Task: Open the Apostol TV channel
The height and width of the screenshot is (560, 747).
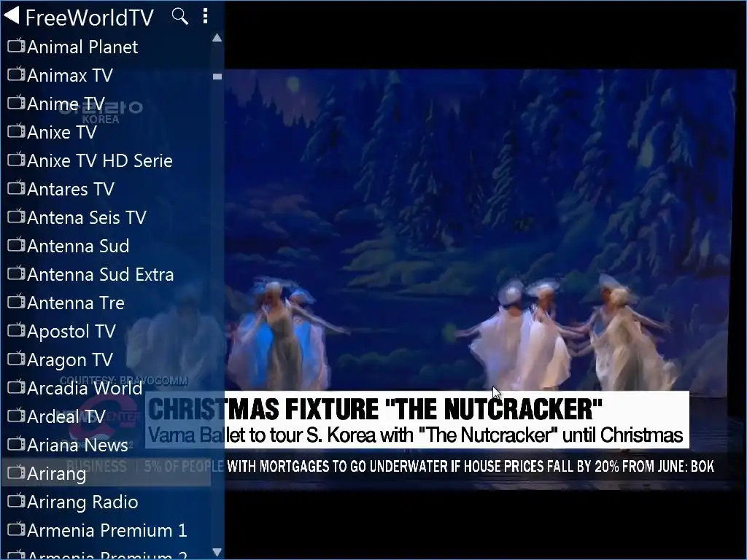Action: pyautogui.click(x=106, y=331)
